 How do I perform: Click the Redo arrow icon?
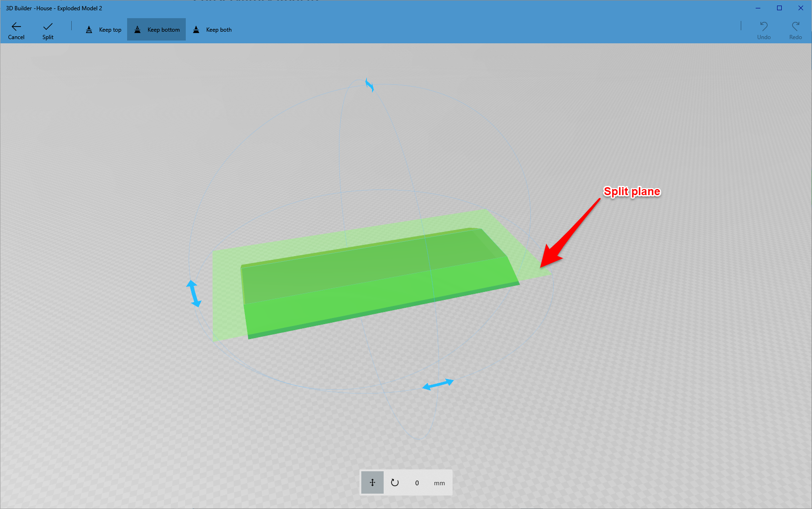coord(796,26)
